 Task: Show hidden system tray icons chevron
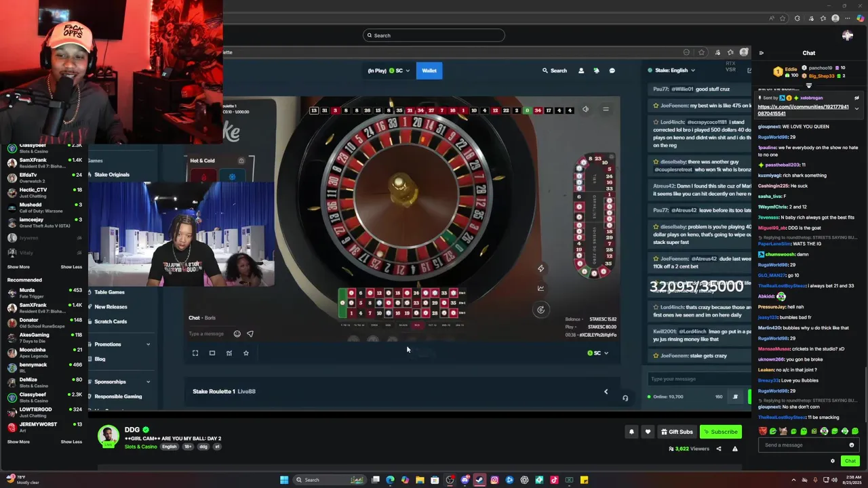(793, 480)
